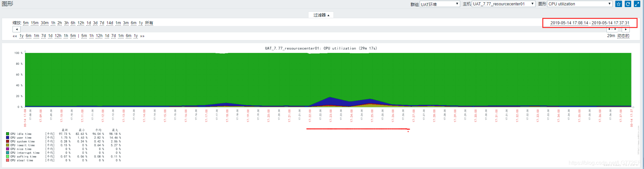Set zoom to 30m

[45, 23]
